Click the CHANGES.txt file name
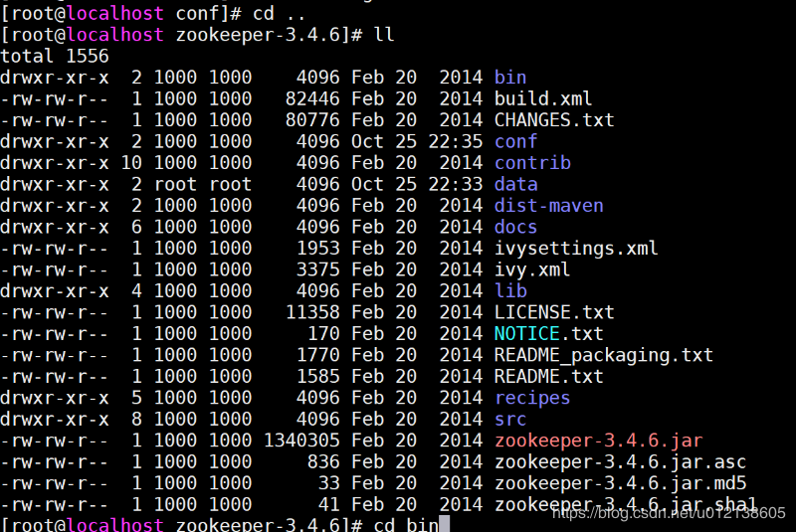Screen dimensions: 796x532 [554, 119]
